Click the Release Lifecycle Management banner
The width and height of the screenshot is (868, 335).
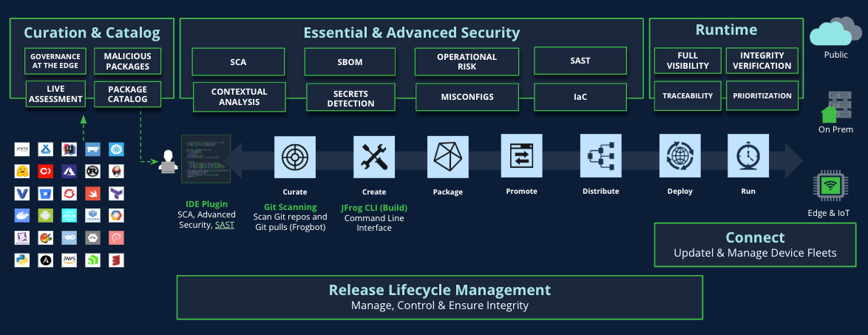[439, 297]
